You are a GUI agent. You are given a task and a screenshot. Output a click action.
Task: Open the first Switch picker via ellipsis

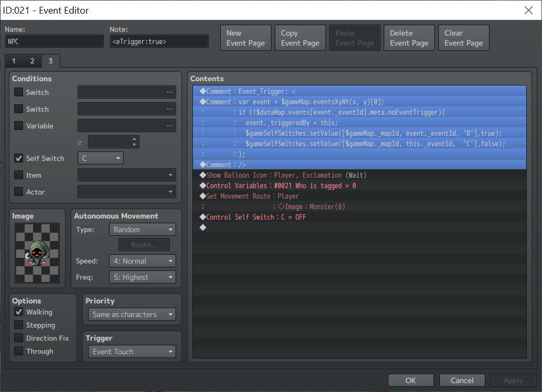click(x=169, y=92)
